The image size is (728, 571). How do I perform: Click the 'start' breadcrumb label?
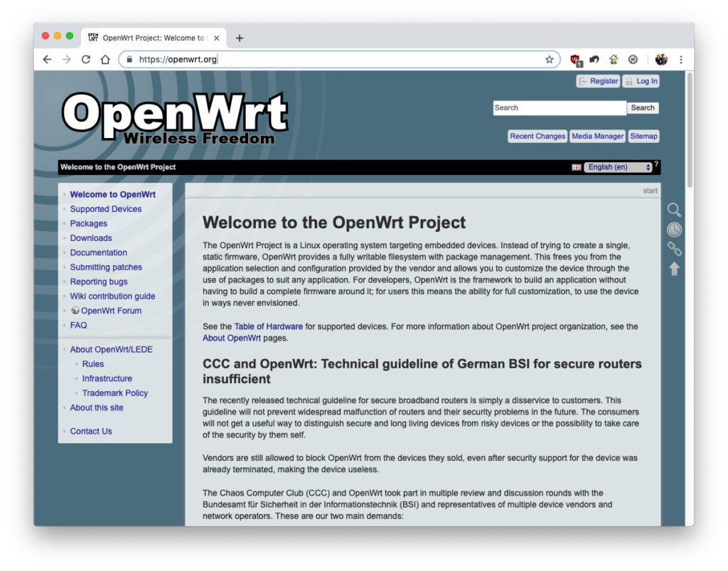coord(650,191)
